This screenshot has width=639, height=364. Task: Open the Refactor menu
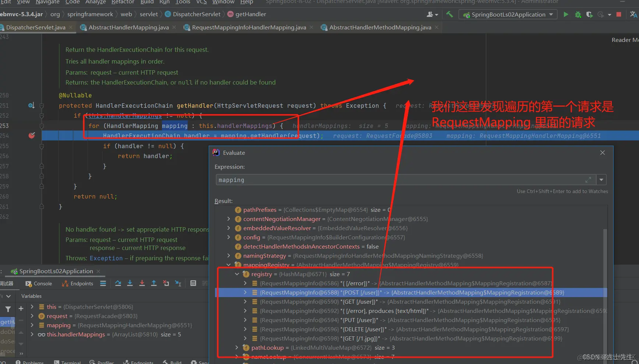[x=123, y=2]
